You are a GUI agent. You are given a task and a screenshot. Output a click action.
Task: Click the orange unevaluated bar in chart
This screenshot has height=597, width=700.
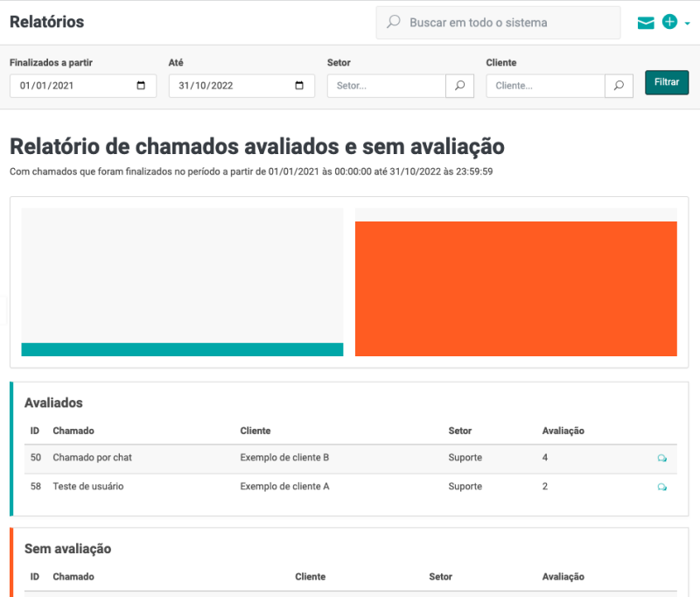pyautogui.click(x=515, y=289)
